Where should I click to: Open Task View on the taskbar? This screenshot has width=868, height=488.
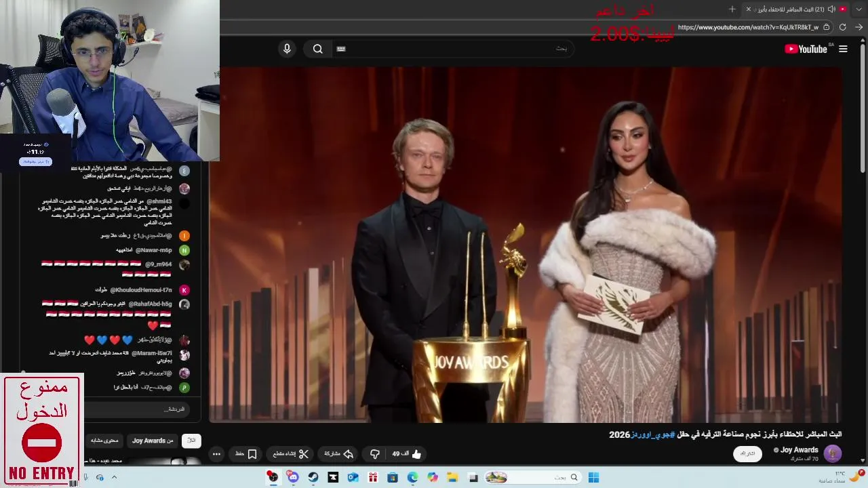coord(473,478)
